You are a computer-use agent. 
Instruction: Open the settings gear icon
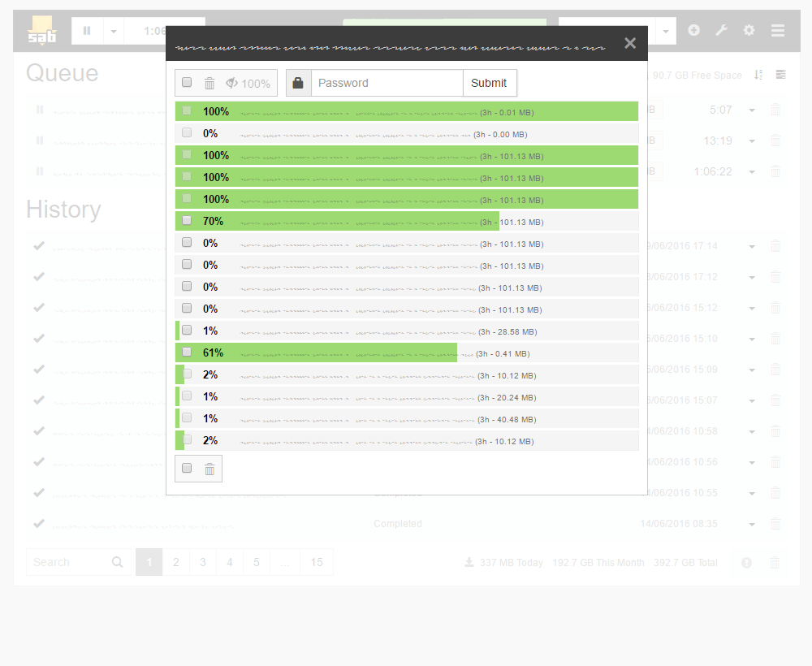[x=749, y=31]
